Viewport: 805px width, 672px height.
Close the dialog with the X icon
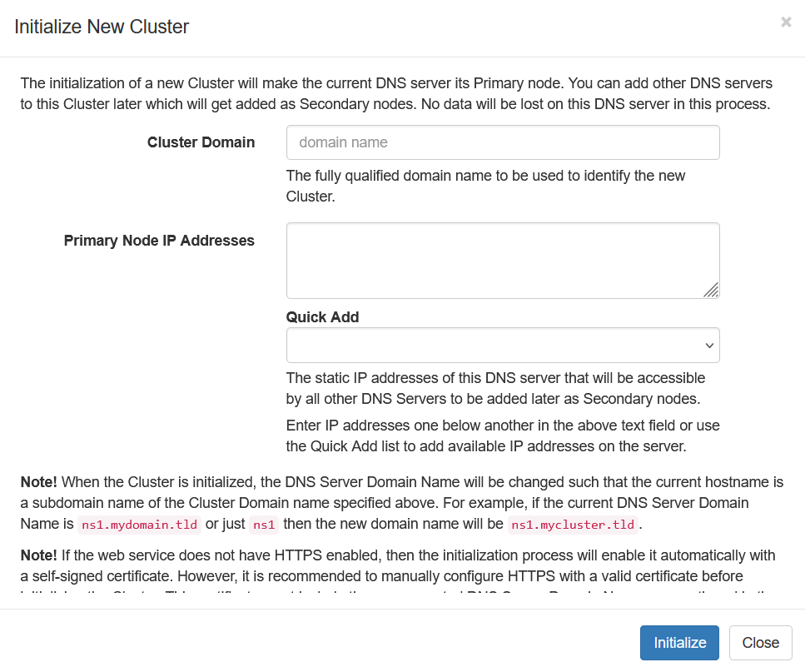click(x=786, y=22)
